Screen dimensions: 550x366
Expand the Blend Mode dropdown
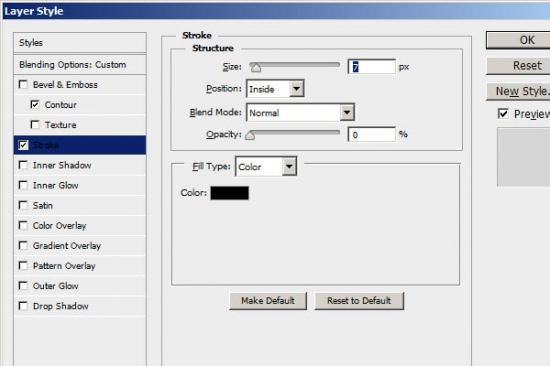(x=301, y=113)
